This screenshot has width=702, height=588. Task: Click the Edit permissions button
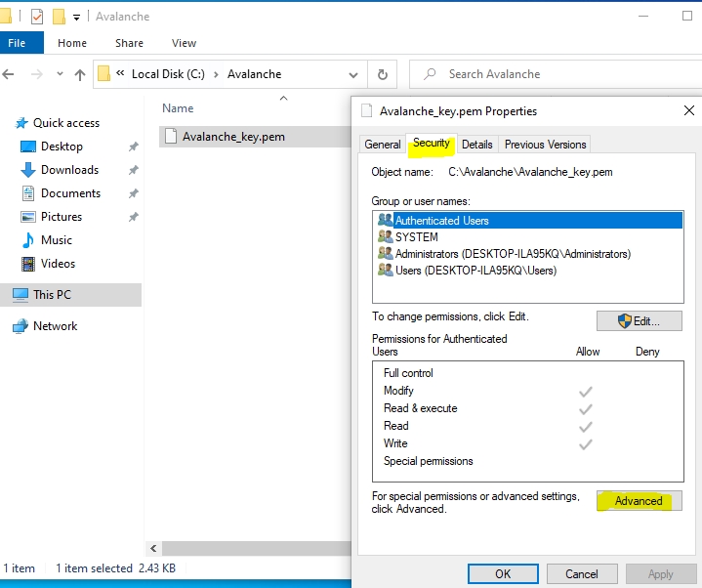639,320
